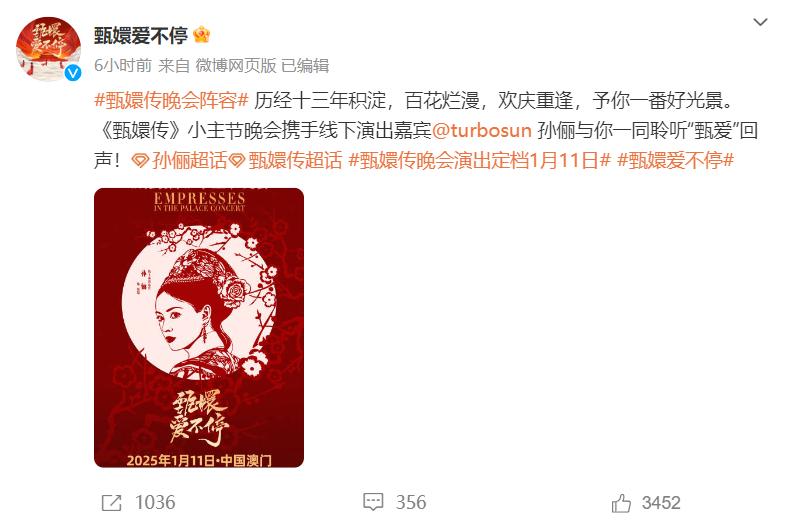
Task: Click the 甄嬛爱不停 profile avatar
Action: [x=48, y=49]
